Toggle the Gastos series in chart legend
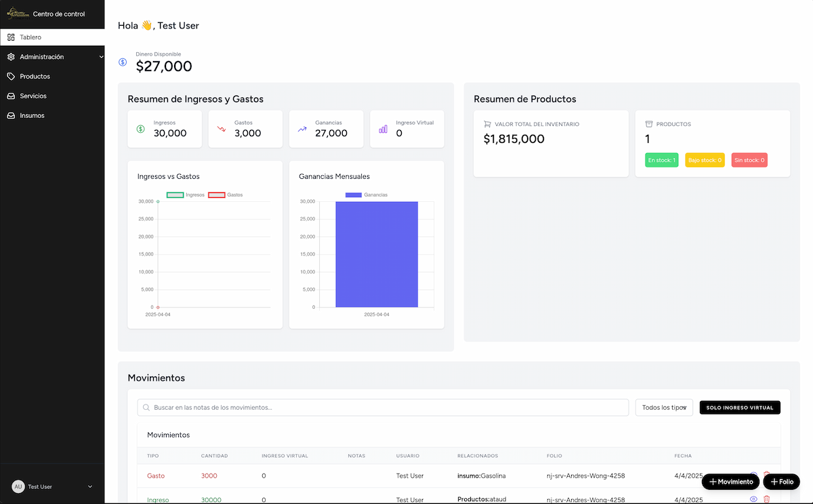The width and height of the screenshot is (813, 504). [216, 195]
